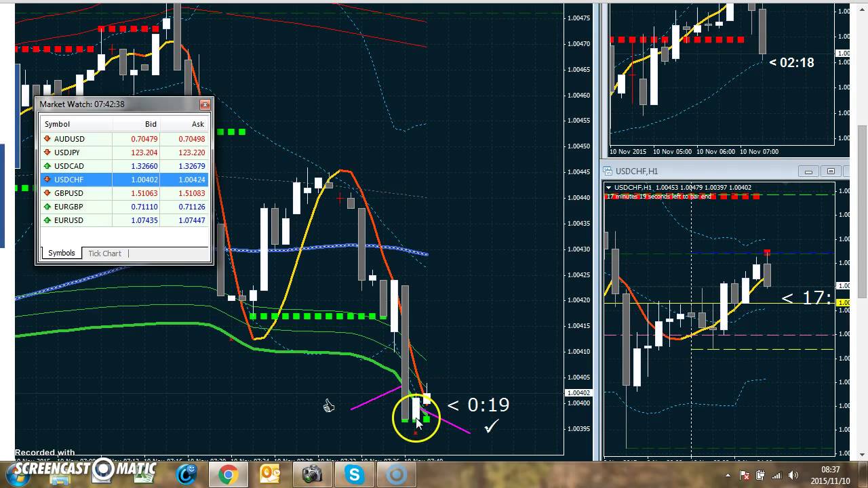Viewport: 868px width, 488px height.
Task: Select USDJPY row in Market Watch
Action: coord(124,152)
